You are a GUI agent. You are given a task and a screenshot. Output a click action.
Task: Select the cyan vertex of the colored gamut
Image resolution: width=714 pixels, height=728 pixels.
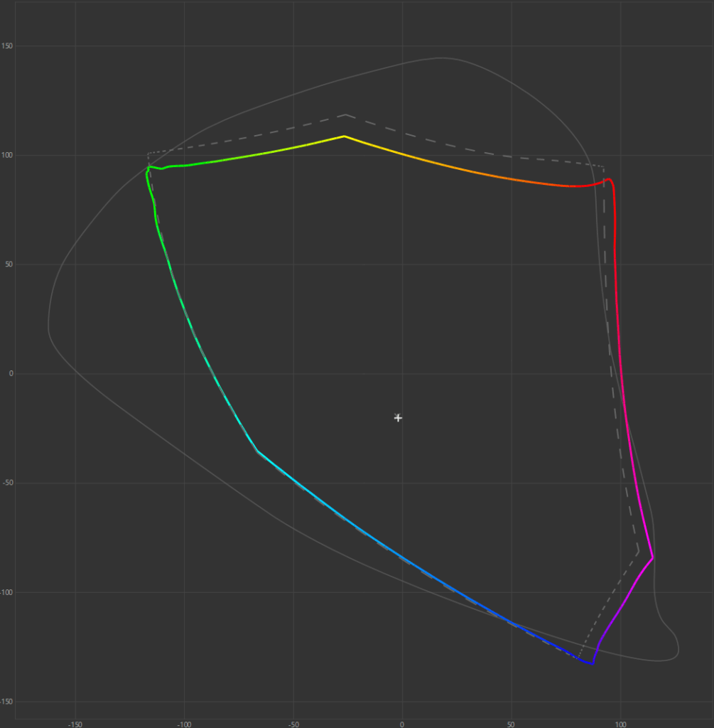tap(257, 451)
